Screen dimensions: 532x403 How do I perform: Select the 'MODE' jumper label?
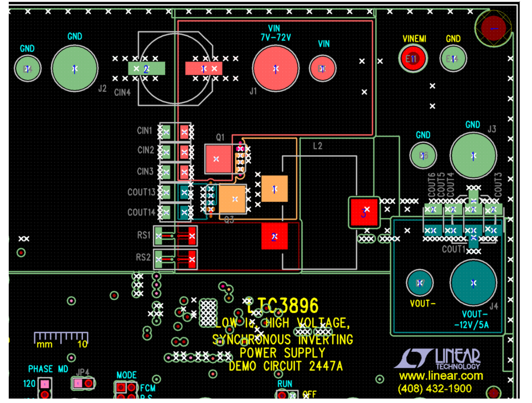pos(127,375)
